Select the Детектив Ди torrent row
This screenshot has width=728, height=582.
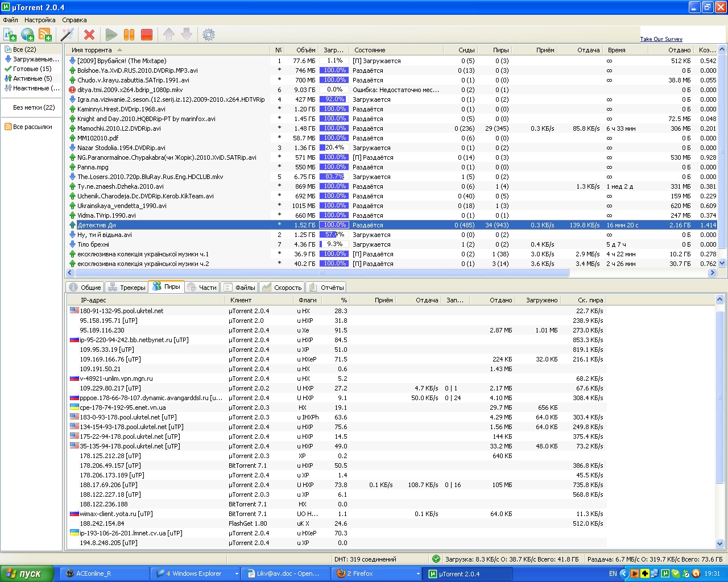pyautogui.click(x=392, y=225)
